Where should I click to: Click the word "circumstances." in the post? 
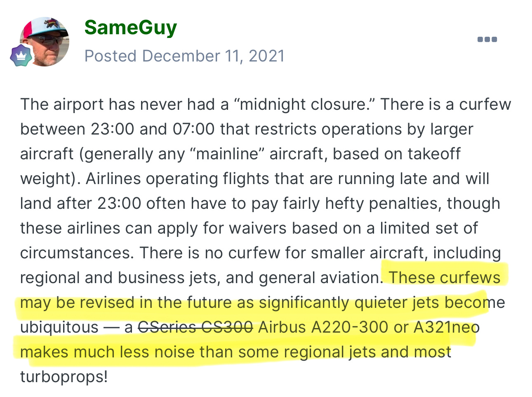77,253
